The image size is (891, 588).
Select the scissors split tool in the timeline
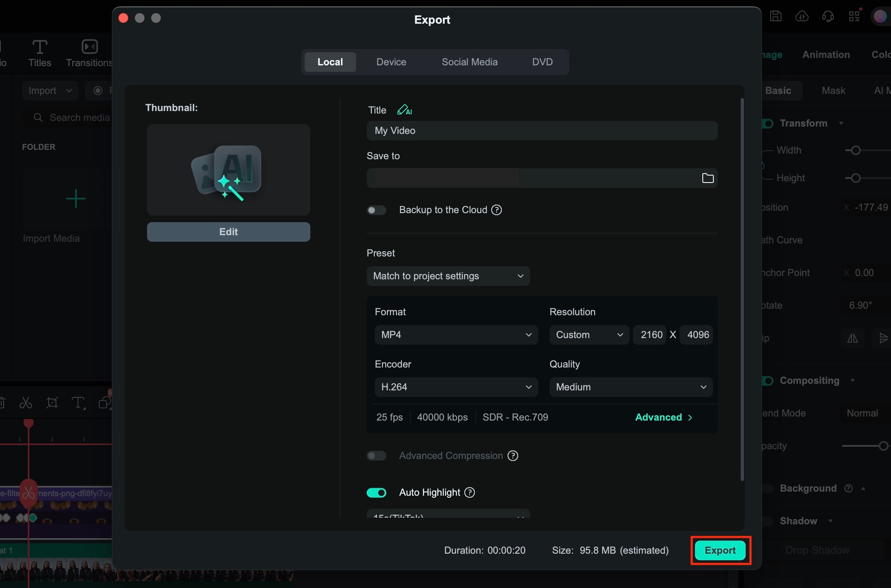(x=26, y=403)
